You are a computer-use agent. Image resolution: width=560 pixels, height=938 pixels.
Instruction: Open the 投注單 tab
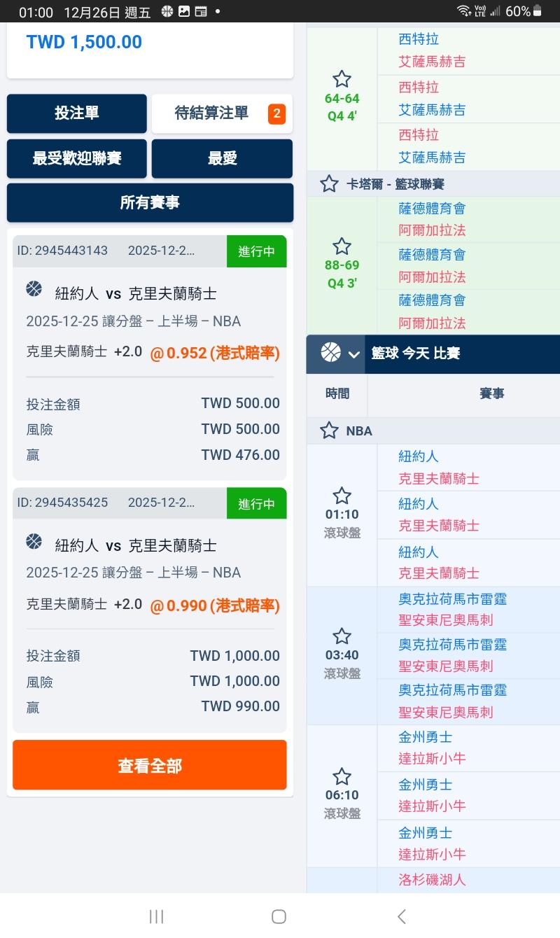77,113
